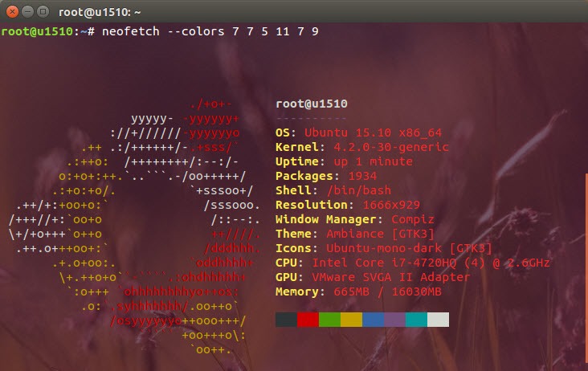Click the window manager value 'Compiz'
Image resolution: width=588 pixels, height=371 pixels.
pos(413,219)
